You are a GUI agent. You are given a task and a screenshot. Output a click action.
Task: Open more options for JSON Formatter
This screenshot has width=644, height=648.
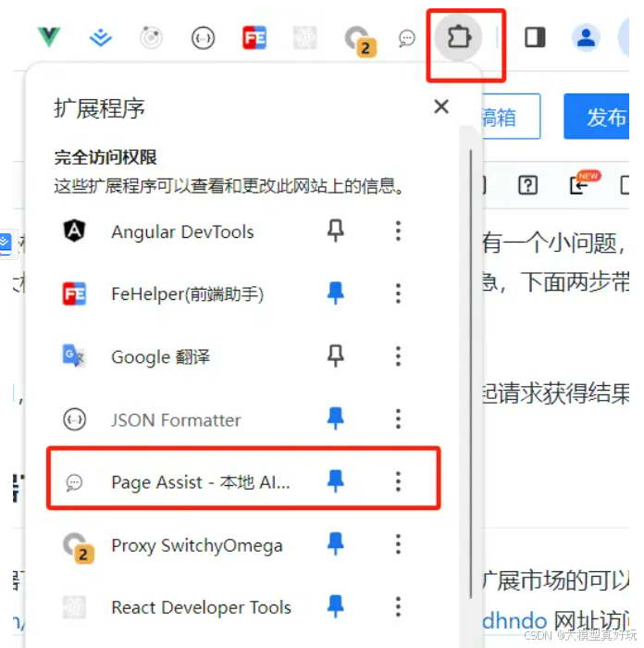[x=398, y=419]
